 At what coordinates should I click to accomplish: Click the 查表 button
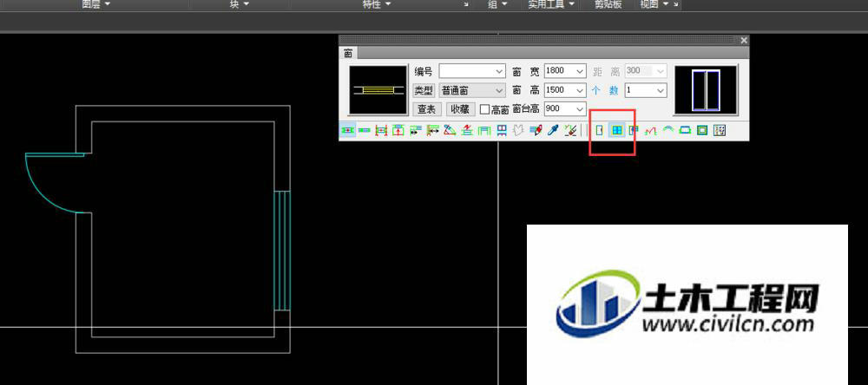(x=426, y=109)
